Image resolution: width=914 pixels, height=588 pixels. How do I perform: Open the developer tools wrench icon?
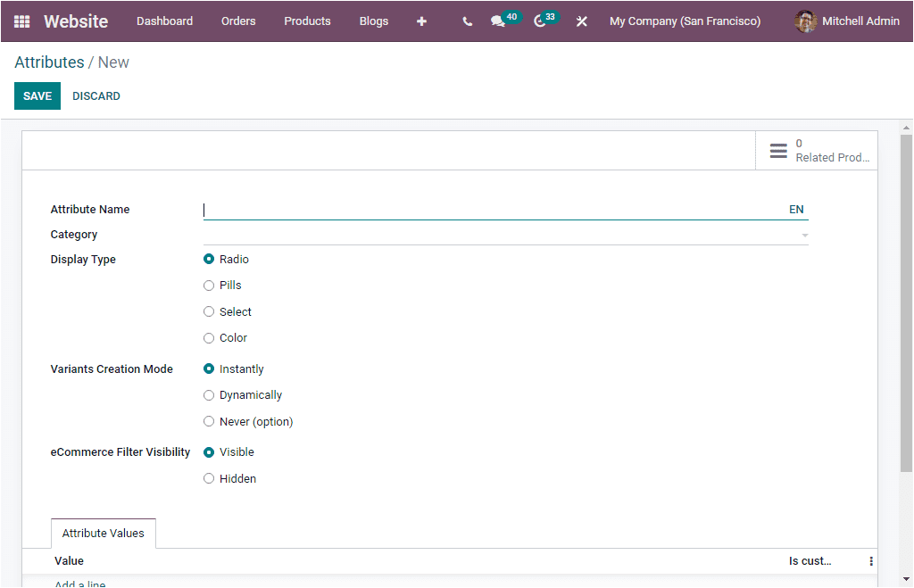pos(582,21)
